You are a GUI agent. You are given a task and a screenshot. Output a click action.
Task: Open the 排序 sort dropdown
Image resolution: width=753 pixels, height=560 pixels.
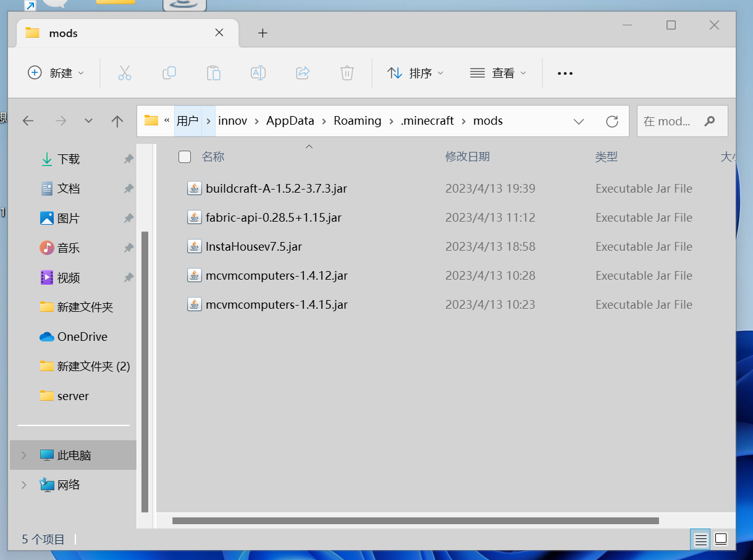415,73
